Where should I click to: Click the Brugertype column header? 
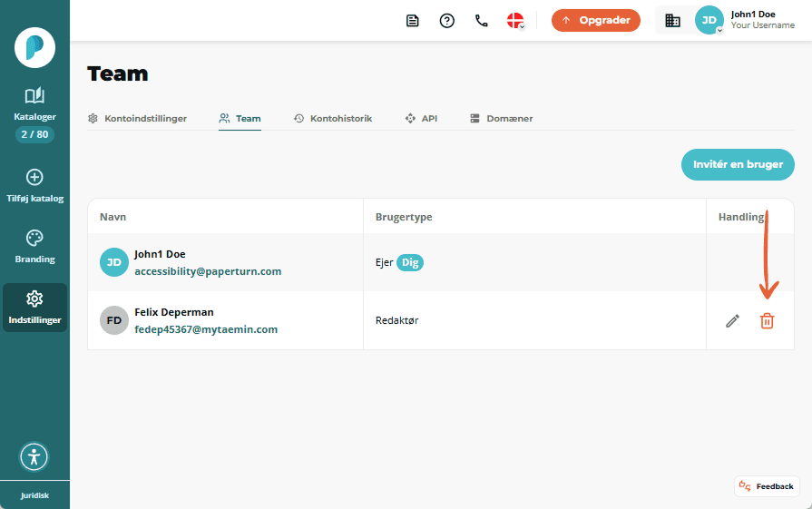[x=404, y=217]
